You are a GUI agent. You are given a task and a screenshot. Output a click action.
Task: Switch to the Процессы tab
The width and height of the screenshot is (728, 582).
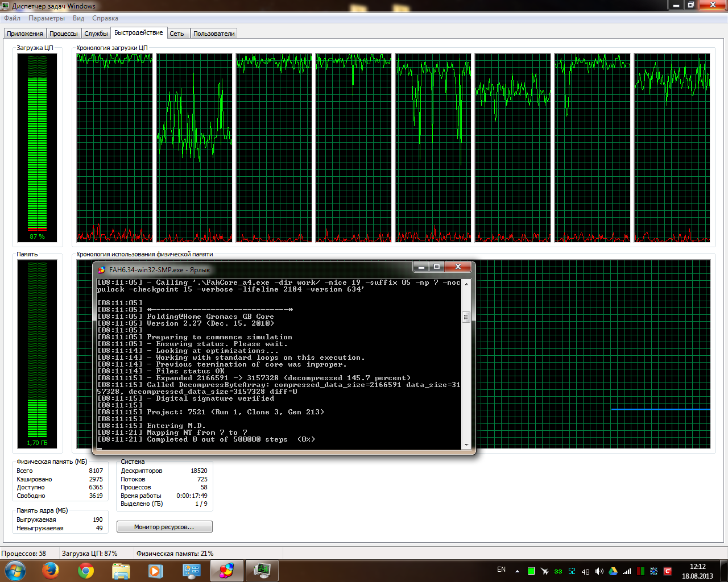64,34
